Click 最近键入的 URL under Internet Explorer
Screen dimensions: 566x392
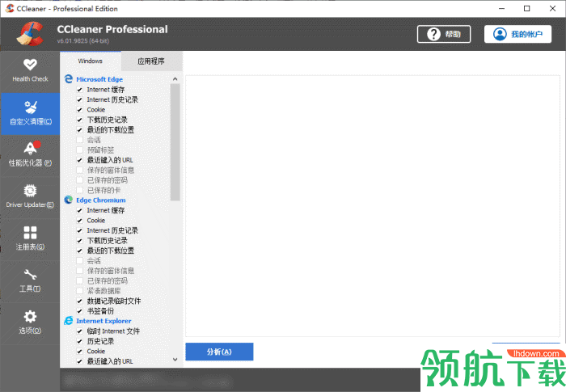pos(110,361)
